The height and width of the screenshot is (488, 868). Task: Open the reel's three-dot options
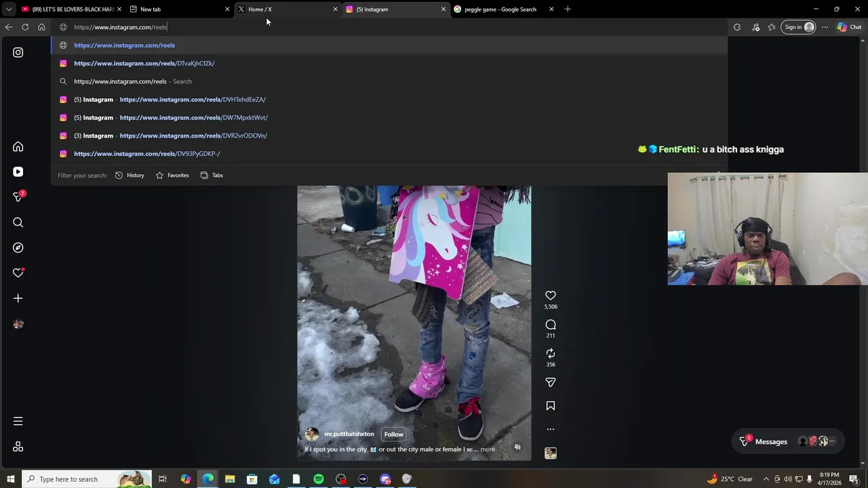(551, 429)
